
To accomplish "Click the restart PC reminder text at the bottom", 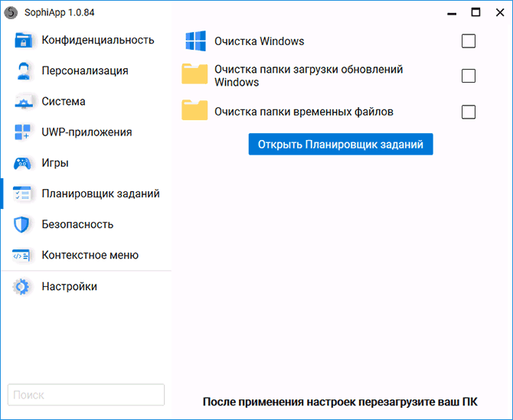I will click(340, 402).
